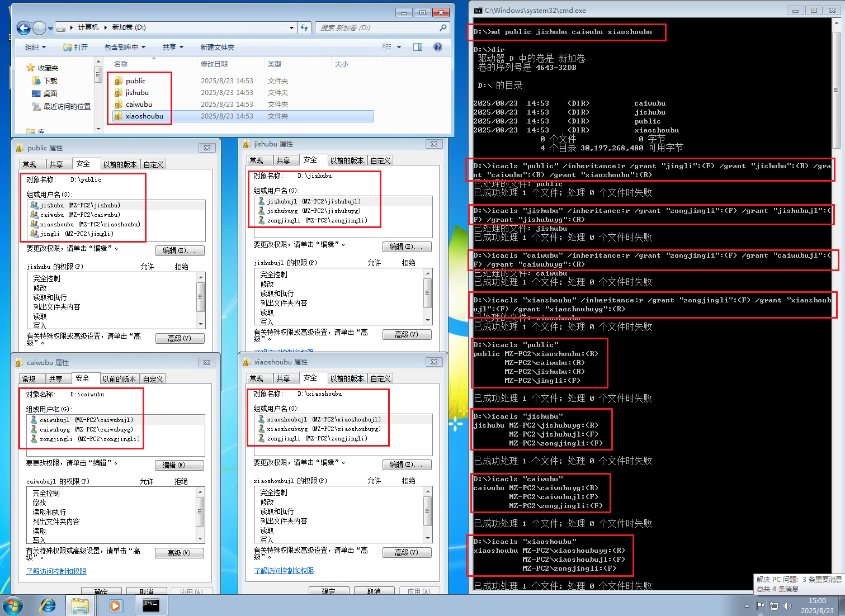This screenshot has height=616, width=845.
Task: Click the 解决 PC 问题 notification balloon
Action: (799, 584)
